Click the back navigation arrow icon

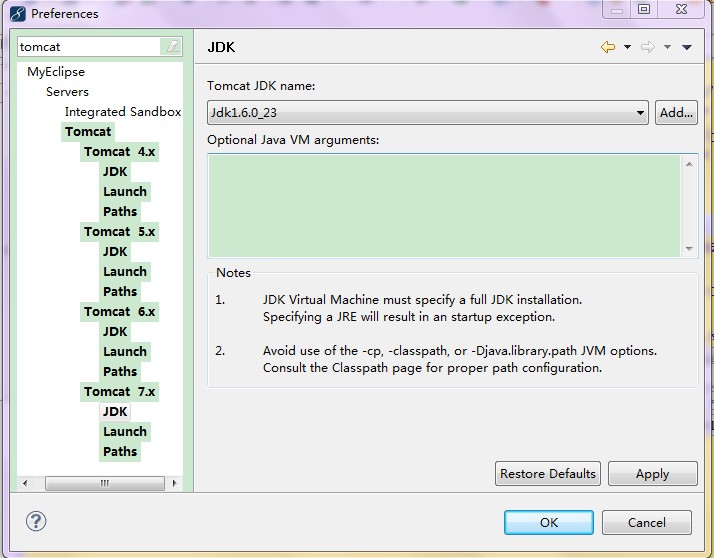608,47
